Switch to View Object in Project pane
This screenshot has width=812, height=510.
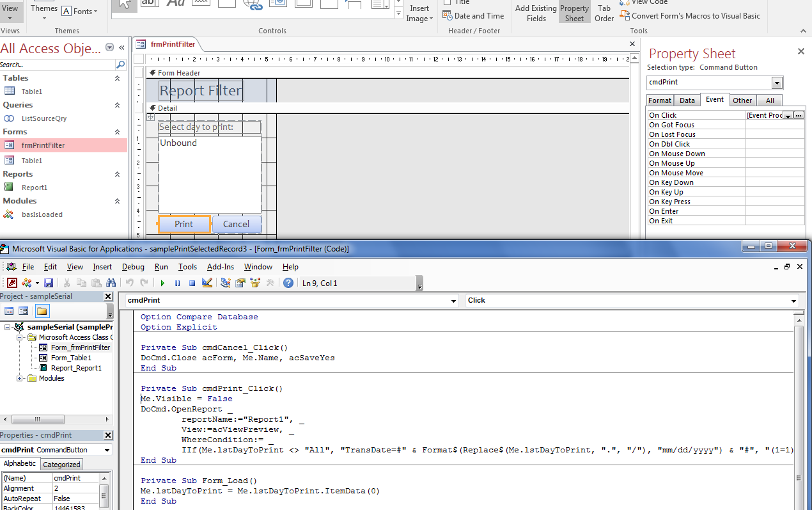pos(24,312)
